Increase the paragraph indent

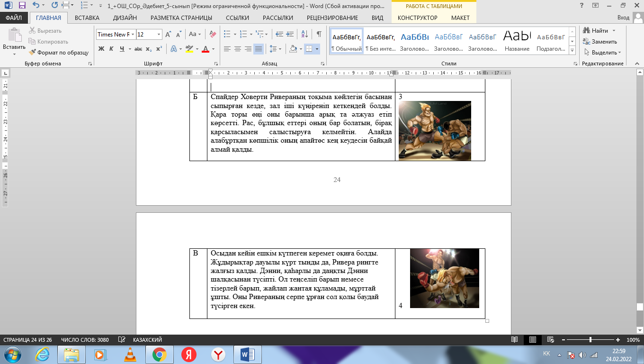290,34
